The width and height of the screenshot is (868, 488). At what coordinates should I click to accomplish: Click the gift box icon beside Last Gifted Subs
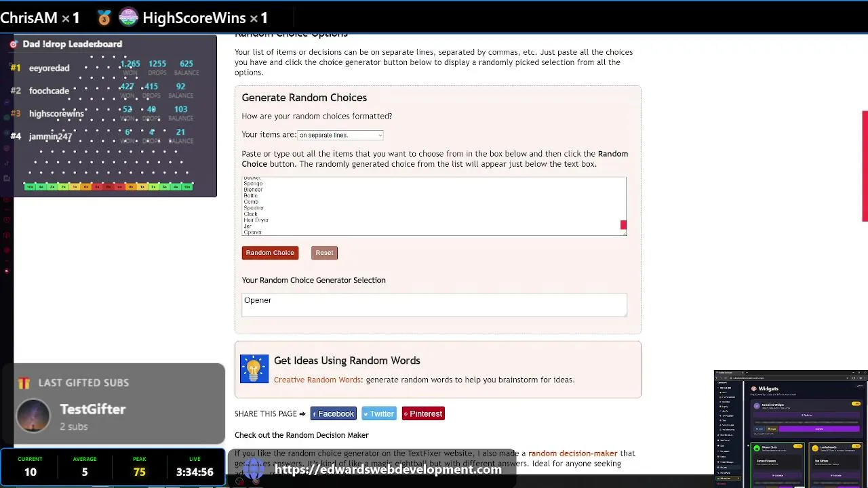24,383
